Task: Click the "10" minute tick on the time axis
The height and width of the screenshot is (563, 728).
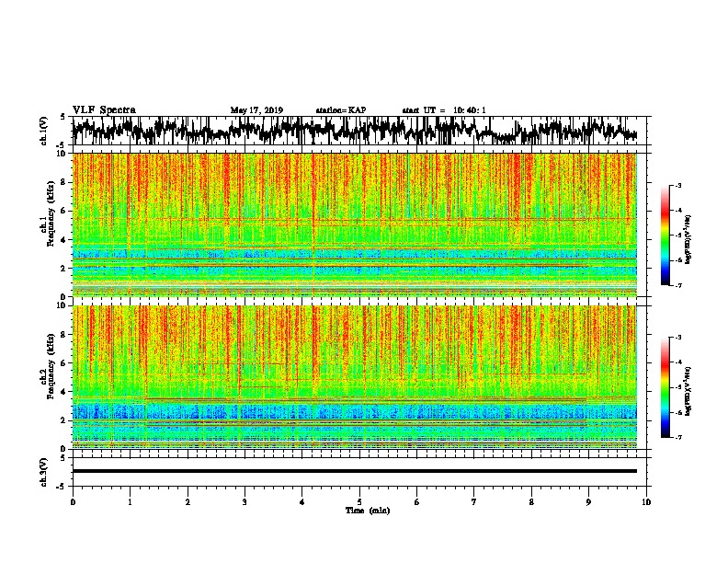Action: pyautogui.click(x=646, y=502)
